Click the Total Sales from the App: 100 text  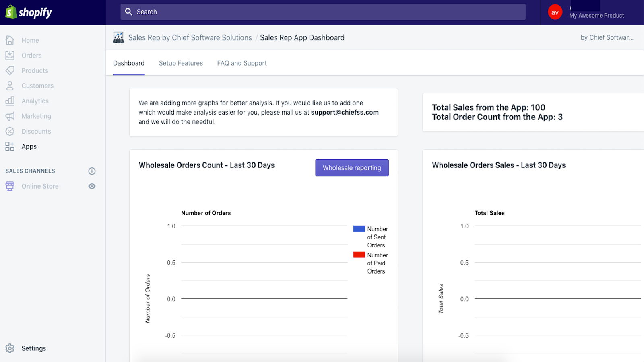pos(489,107)
